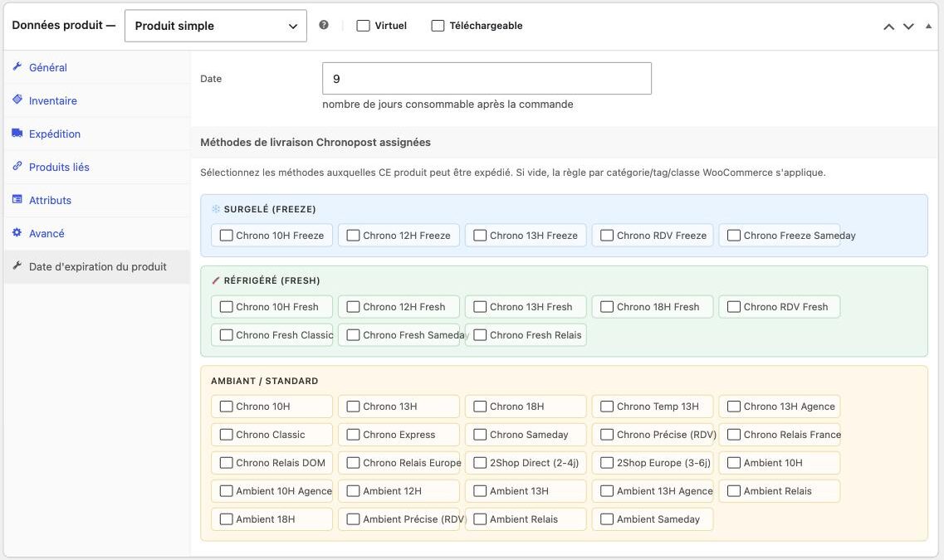Check Chrono 13H Freeze delivery method
The width and height of the screenshot is (944, 560).
click(x=480, y=236)
